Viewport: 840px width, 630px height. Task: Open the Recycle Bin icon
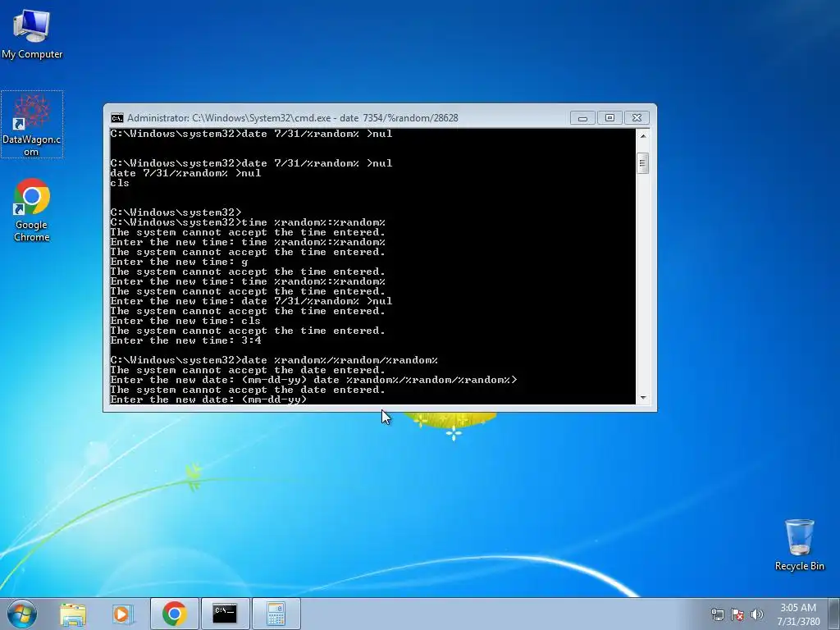tap(799, 545)
